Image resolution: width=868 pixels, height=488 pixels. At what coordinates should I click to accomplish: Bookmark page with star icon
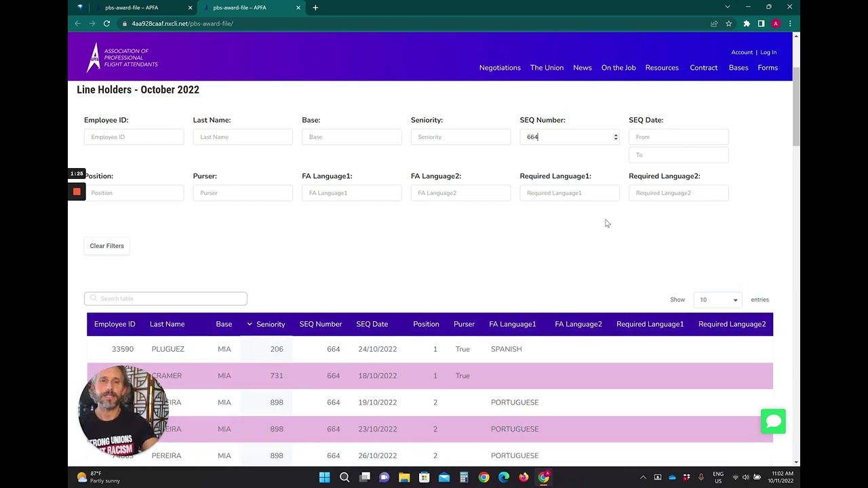(729, 24)
